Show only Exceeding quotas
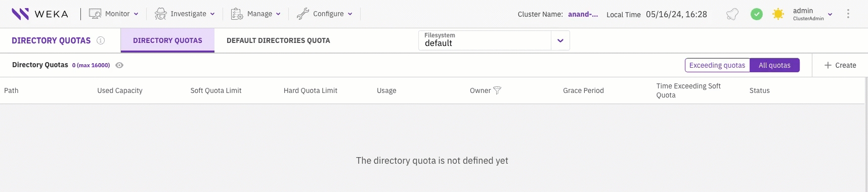868x192 pixels. point(717,65)
